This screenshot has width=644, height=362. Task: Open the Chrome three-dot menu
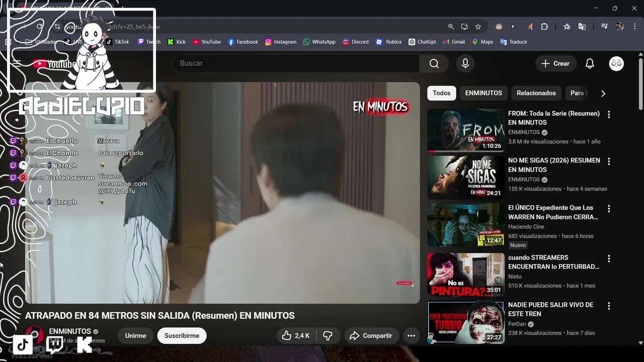pos(635,27)
